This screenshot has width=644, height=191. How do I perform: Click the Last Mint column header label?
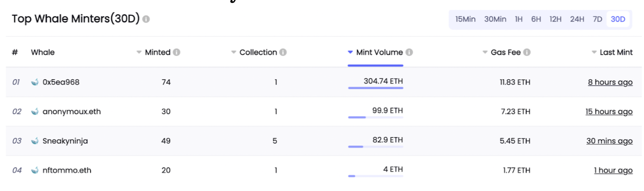coord(616,52)
